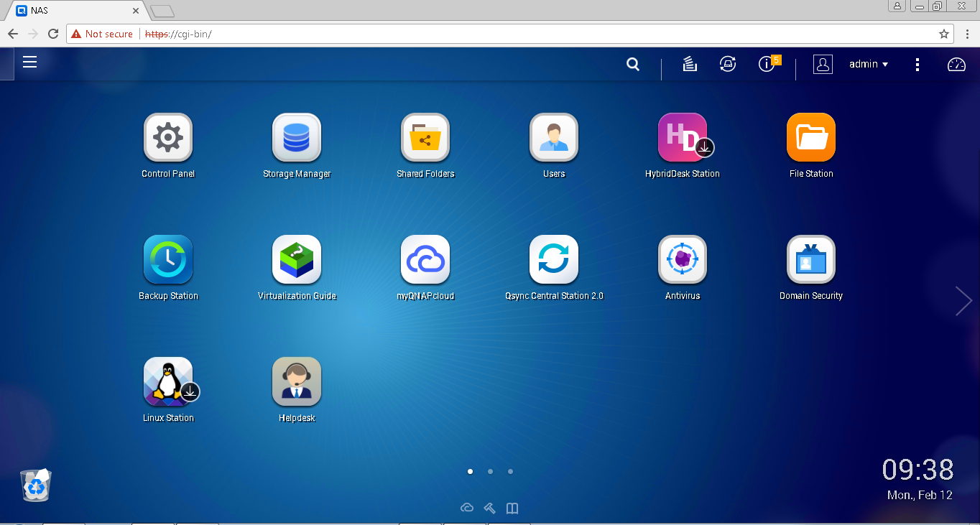Click the browser forward arrow
Image resolution: width=980 pixels, height=525 pixels.
[33, 34]
